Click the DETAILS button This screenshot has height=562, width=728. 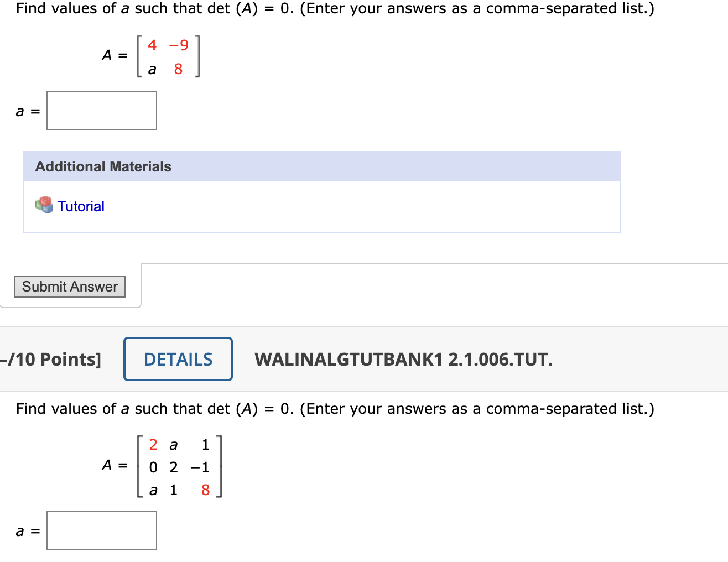[178, 359]
